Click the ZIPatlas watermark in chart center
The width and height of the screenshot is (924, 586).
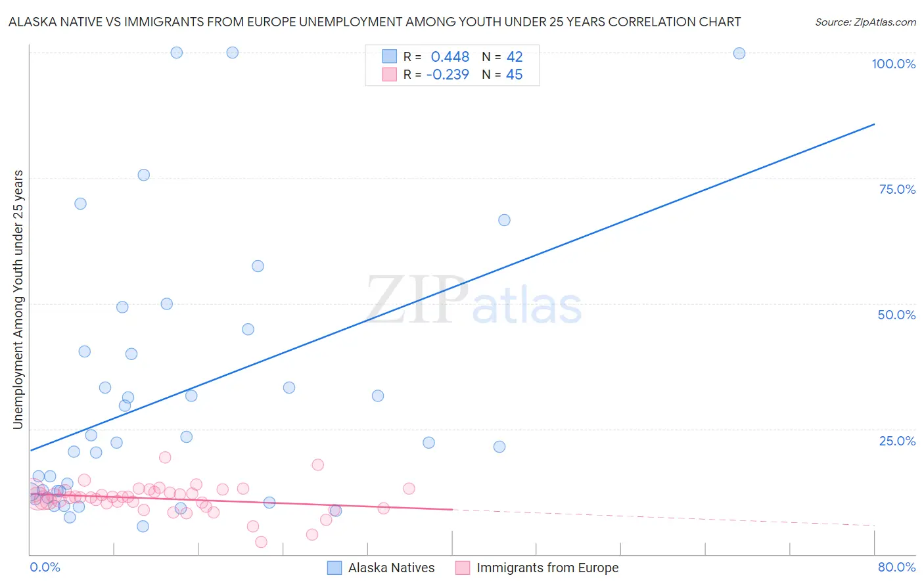474,301
